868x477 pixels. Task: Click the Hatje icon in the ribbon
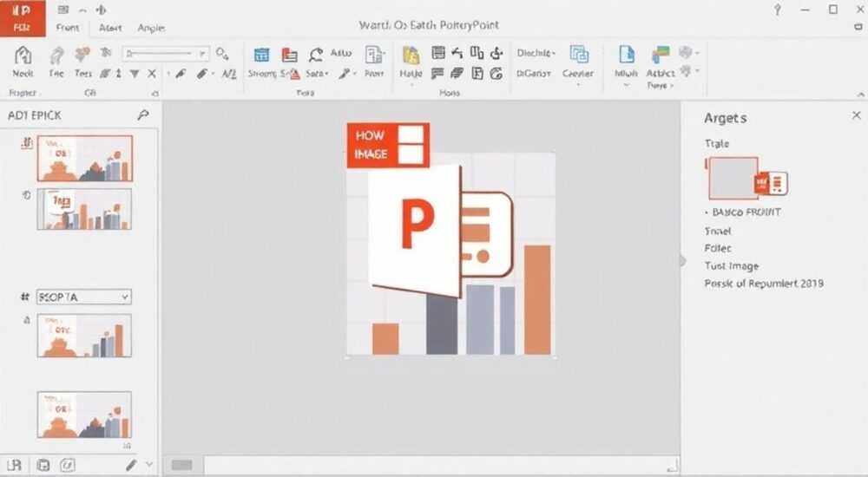click(x=411, y=56)
